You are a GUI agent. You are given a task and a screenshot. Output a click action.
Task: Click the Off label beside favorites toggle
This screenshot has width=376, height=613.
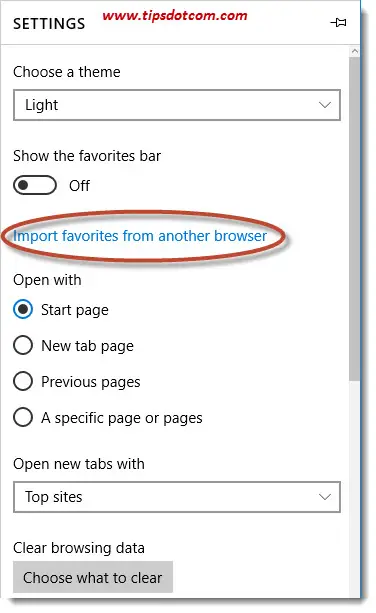tap(79, 185)
